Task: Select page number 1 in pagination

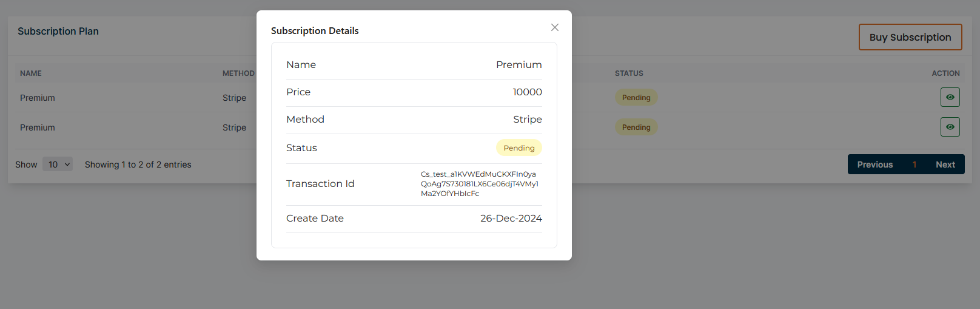Action: coord(914,165)
